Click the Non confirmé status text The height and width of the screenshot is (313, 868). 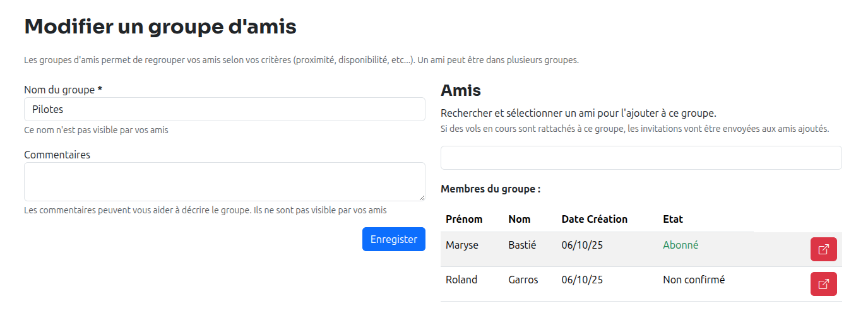coord(694,280)
